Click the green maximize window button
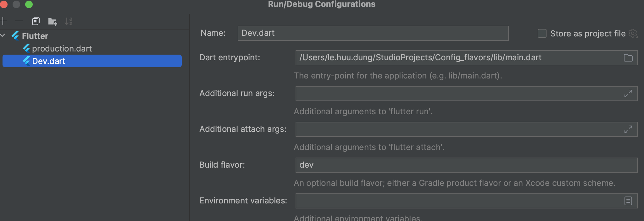The width and height of the screenshot is (644, 221). pyautogui.click(x=29, y=4)
